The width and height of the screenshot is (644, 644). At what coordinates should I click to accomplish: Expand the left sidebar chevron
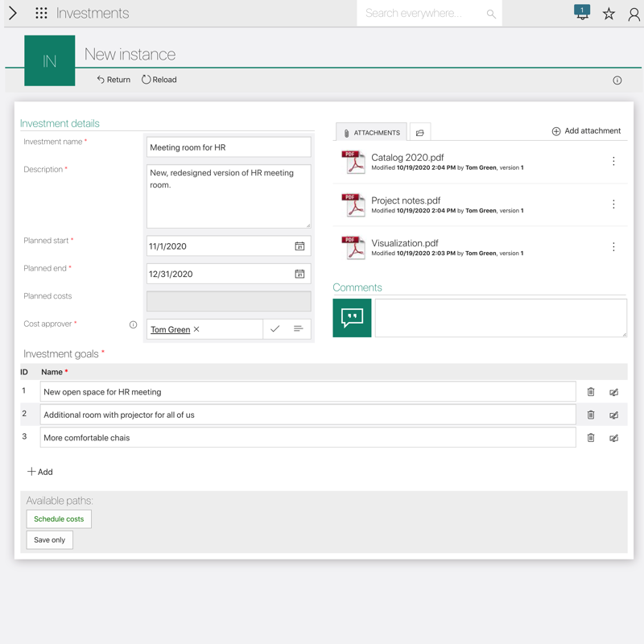13,14
